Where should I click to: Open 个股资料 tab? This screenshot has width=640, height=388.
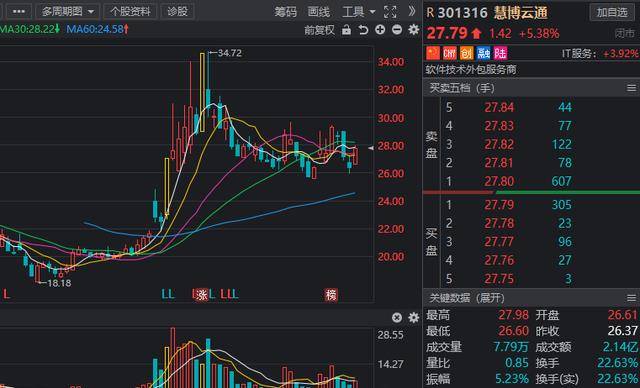click(130, 11)
